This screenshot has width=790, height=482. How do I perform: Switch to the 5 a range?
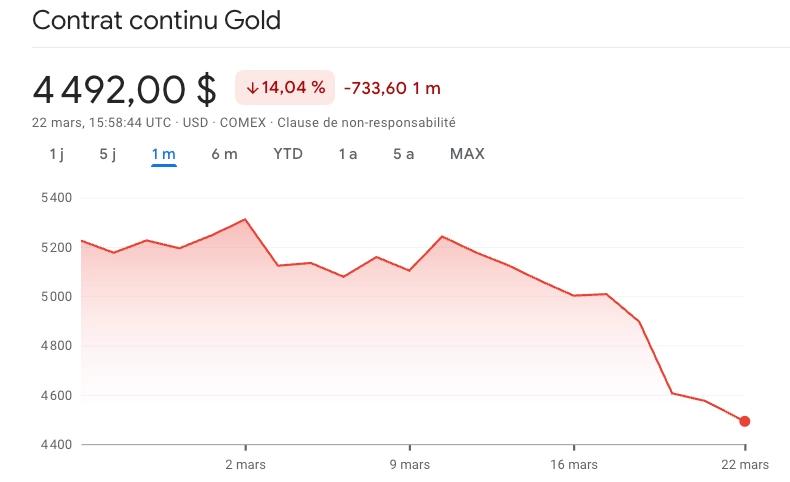point(403,154)
